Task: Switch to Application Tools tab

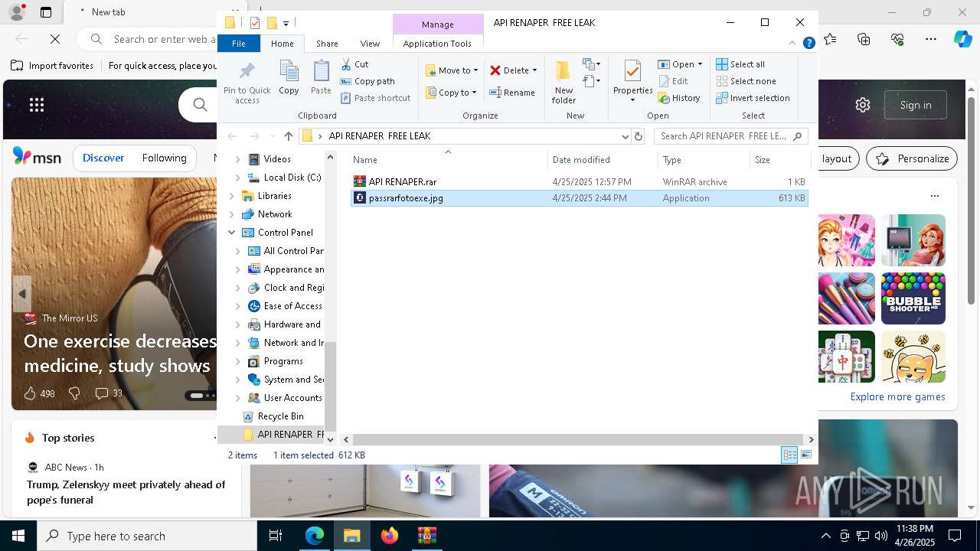Action: coord(437,44)
